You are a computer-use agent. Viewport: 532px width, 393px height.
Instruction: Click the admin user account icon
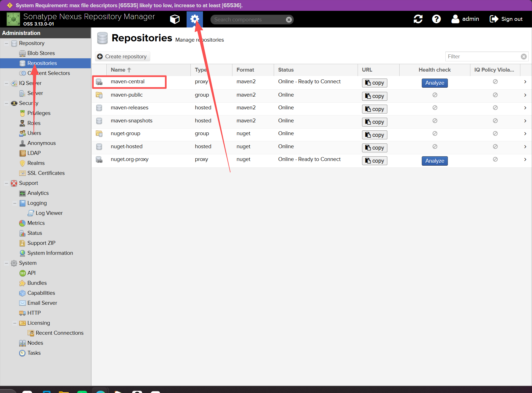[455, 19]
